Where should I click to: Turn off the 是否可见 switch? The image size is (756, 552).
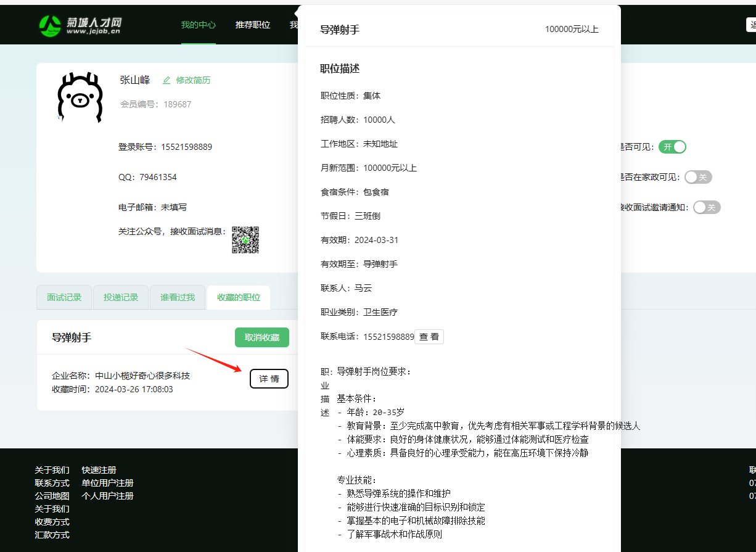672,147
